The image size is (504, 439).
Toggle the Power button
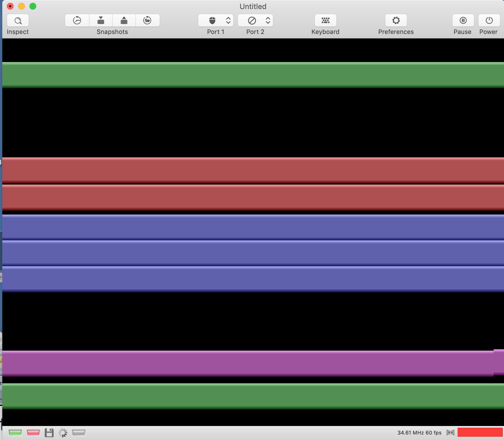point(489,20)
